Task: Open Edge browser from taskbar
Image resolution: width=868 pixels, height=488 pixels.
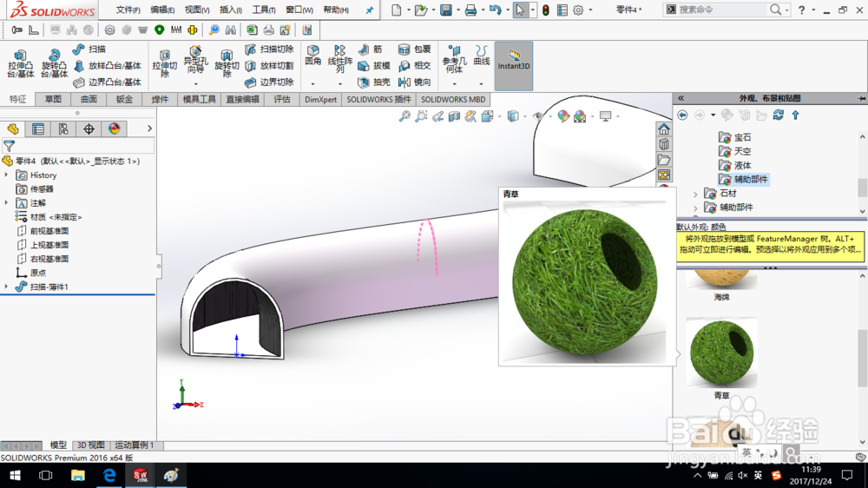Action: (x=109, y=475)
